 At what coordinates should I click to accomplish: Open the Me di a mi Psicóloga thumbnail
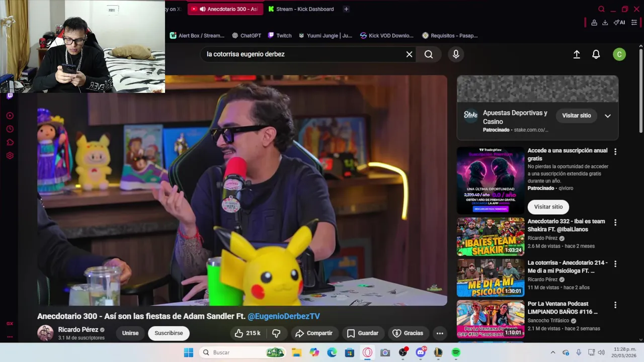click(491, 278)
